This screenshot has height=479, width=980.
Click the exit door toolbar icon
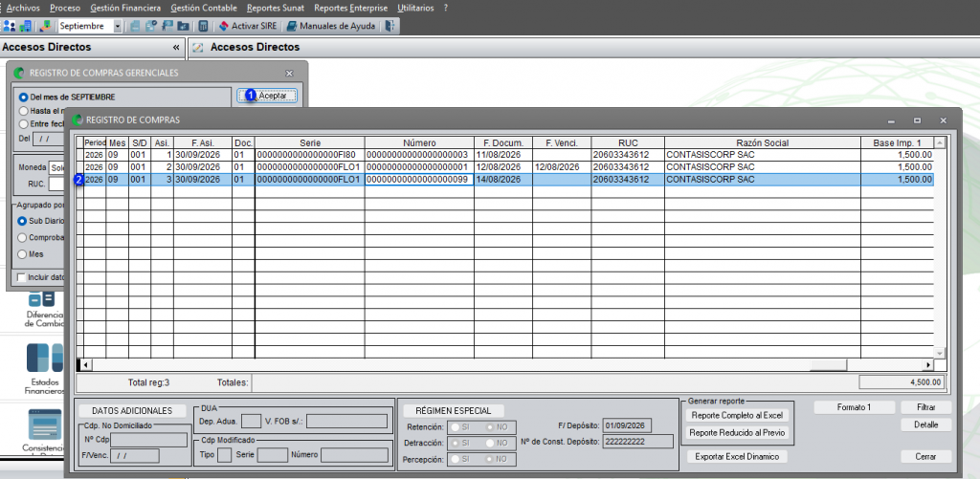tap(390, 26)
